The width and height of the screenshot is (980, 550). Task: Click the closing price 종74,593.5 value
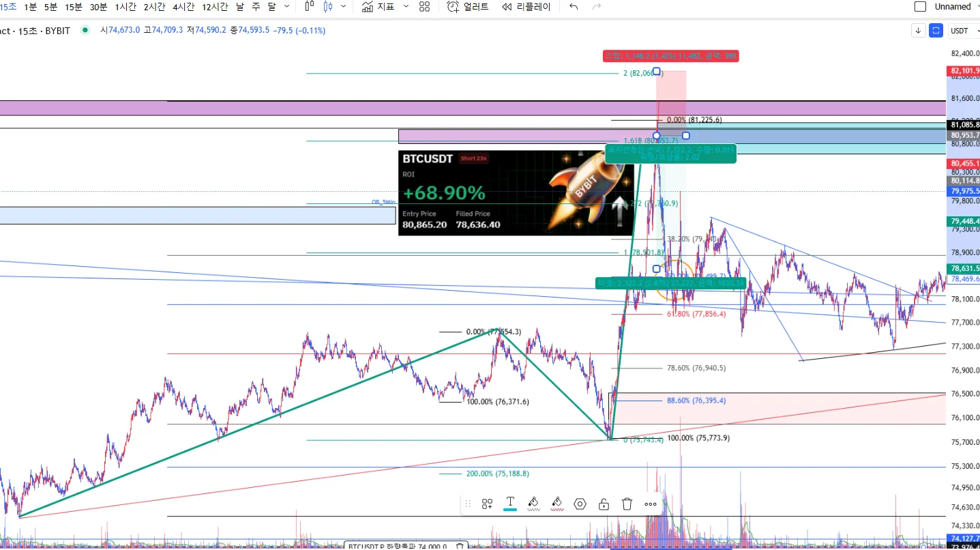pyautogui.click(x=250, y=31)
